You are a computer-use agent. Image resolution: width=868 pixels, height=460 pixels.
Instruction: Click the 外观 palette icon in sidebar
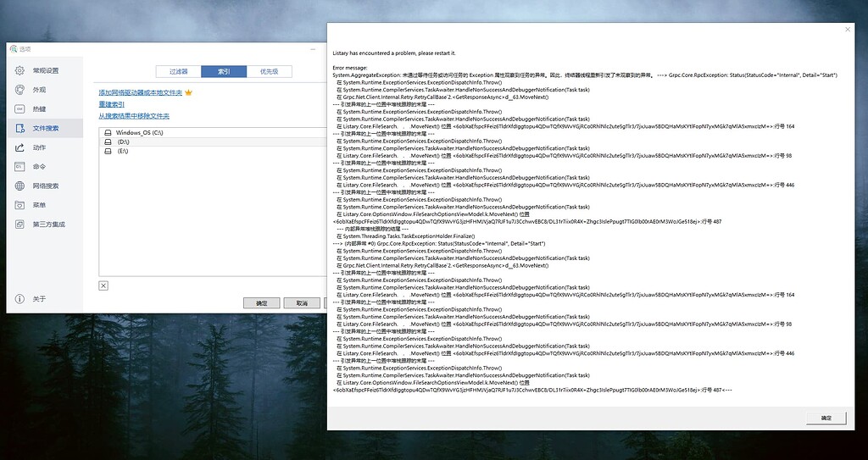pos(19,90)
